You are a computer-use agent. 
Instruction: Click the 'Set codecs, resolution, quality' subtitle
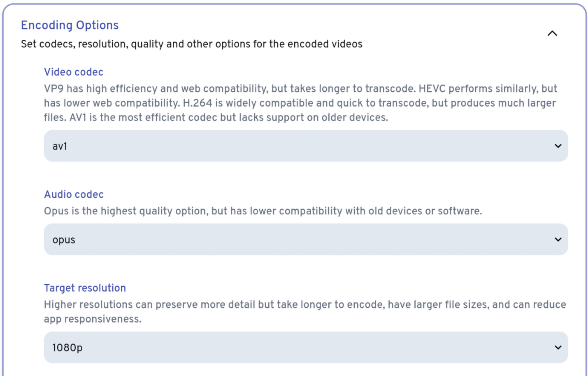191,44
